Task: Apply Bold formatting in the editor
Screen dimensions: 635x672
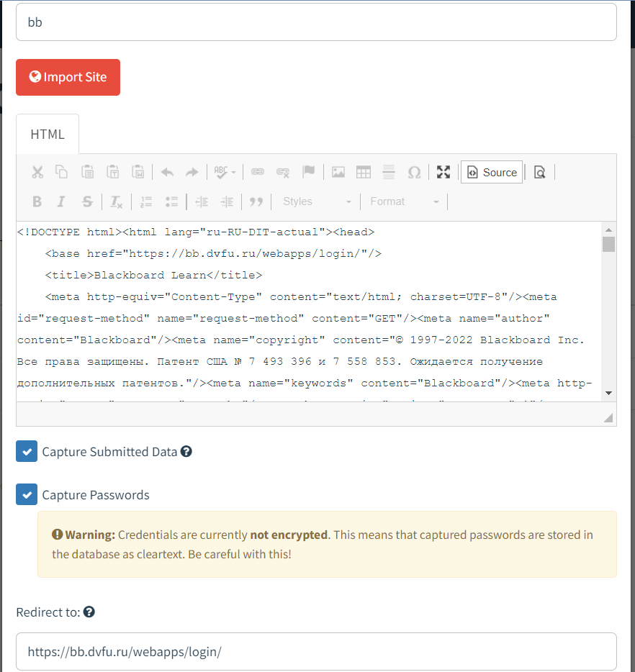Action: click(x=37, y=202)
